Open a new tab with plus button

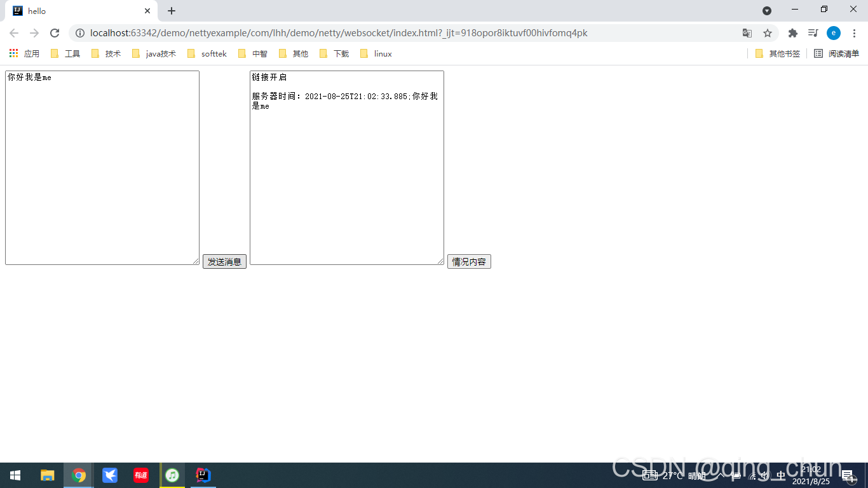click(172, 11)
